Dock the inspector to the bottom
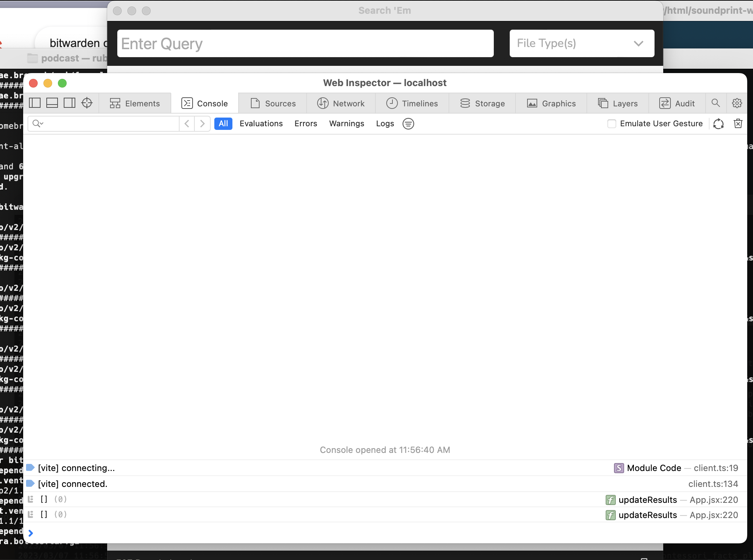 (52, 103)
